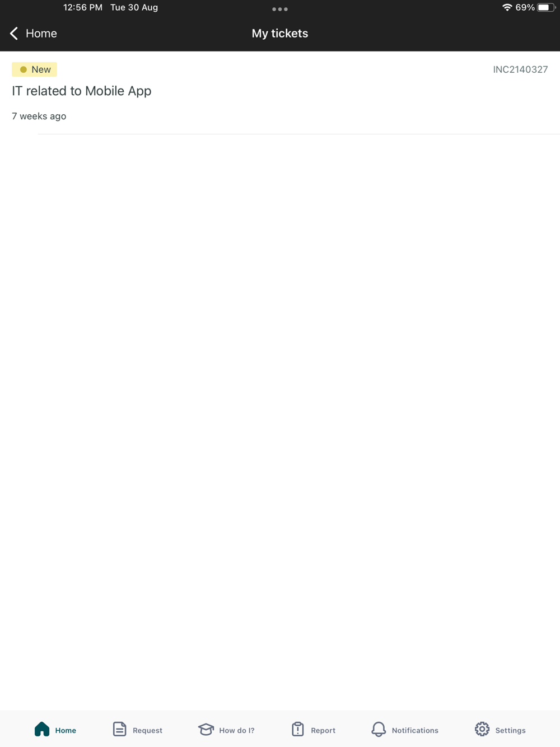
Task: Switch to the Request tab label
Action: tap(147, 730)
